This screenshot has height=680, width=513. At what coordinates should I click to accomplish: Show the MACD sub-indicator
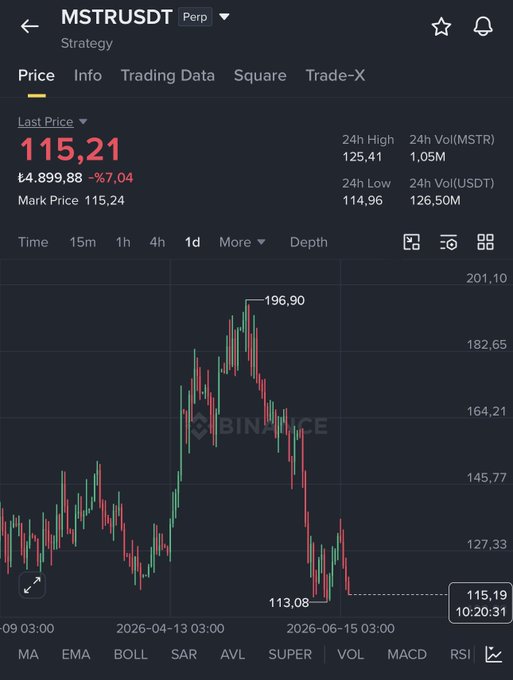click(407, 654)
